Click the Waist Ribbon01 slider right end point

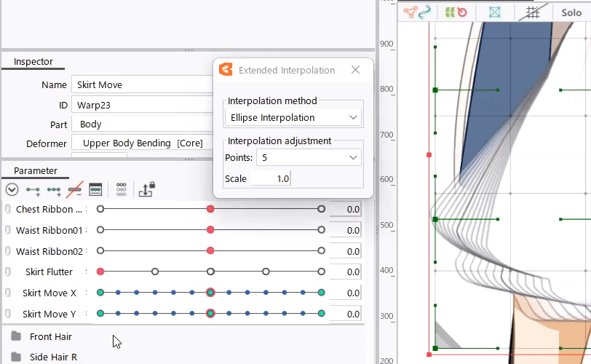[321, 230]
